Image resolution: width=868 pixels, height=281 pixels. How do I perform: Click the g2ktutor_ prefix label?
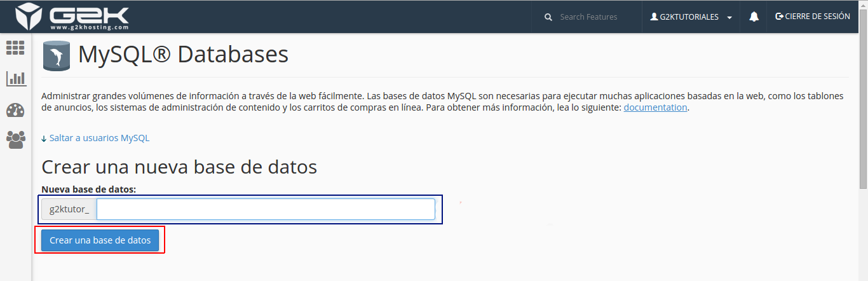[69, 209]
